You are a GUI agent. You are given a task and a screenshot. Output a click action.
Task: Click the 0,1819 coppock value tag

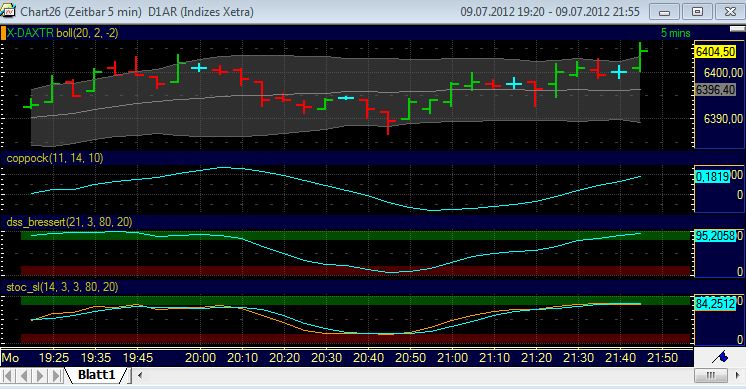712,176
